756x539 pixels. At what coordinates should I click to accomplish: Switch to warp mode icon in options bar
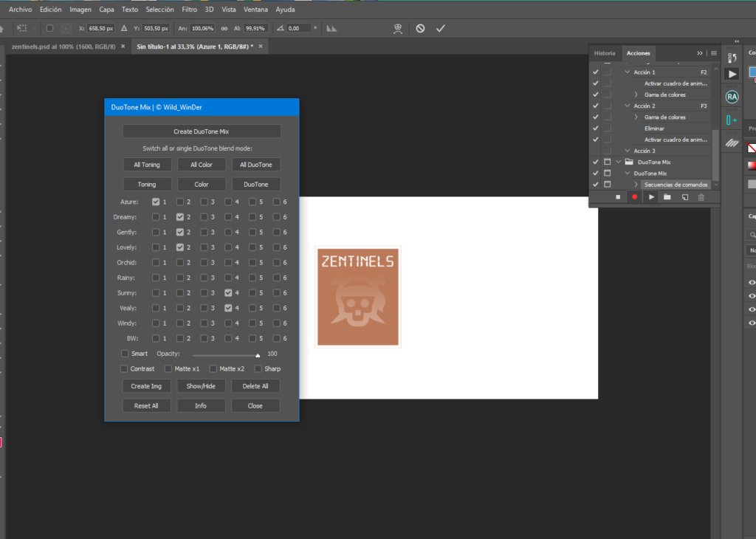coord(398,29)
